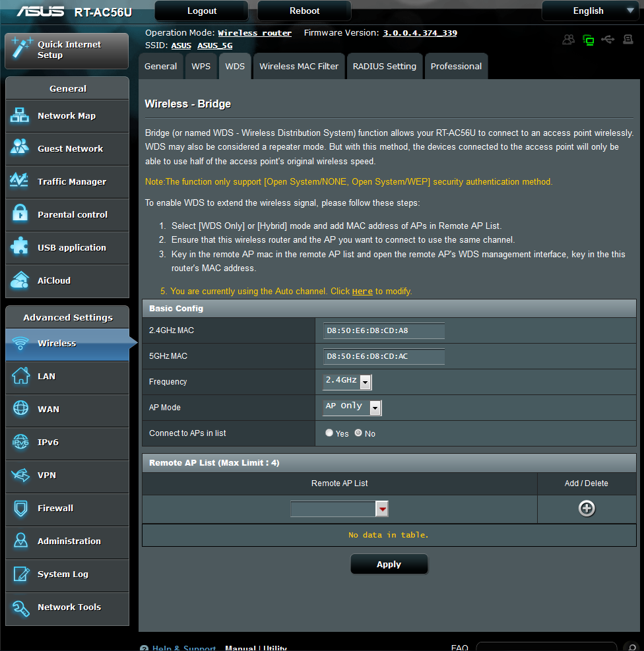Click the Wireless signal icon
Image resolution: width=644 pixels, height=651 pixels.
pos(20,343)
